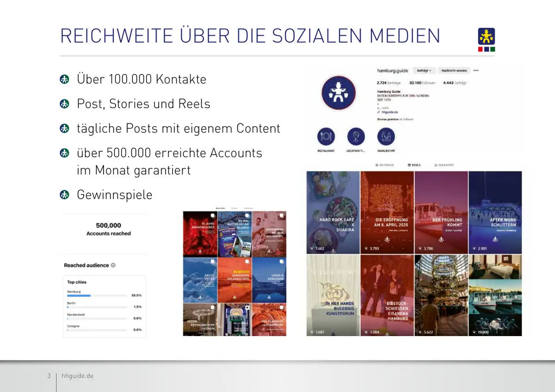This screenshot has height=392, width=555.
Task: Open the After Work Schlittern reel
Action: pos(495,213)
